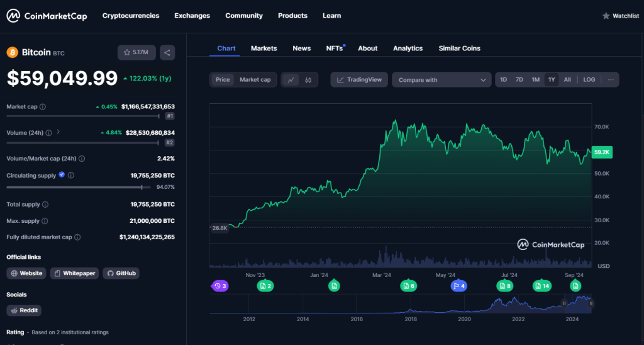Open the TradingView chart button
This screenshot has height=345, width=644.
(359, 80)
